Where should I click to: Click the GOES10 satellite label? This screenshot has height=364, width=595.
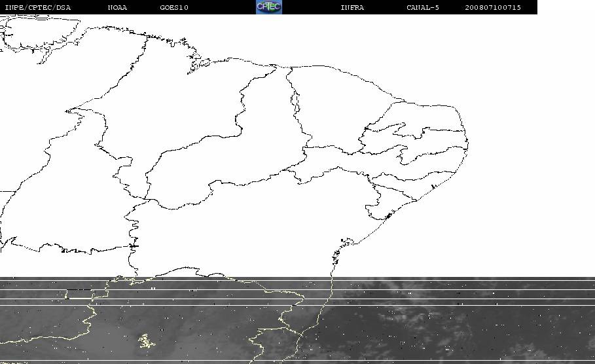174,7
